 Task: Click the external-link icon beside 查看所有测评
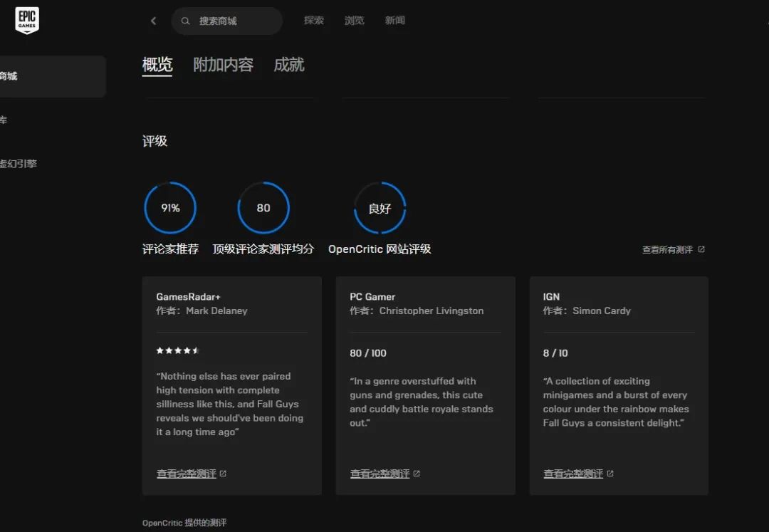(701, 249)
